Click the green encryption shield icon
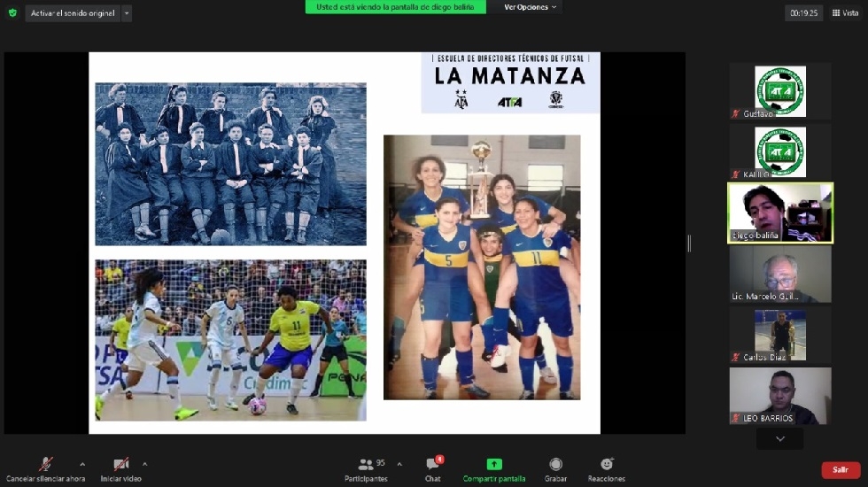Image resolution: width=868 pixels, height=487 pixels. [x=12, y=13]
